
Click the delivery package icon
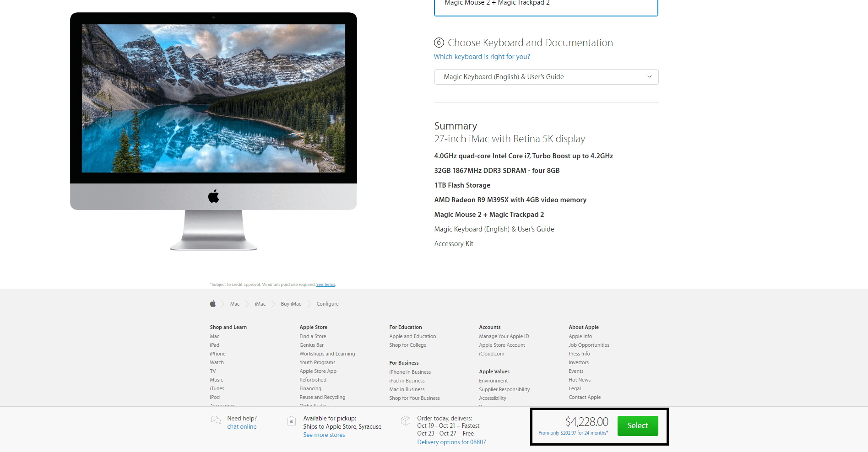click(406, 420)
